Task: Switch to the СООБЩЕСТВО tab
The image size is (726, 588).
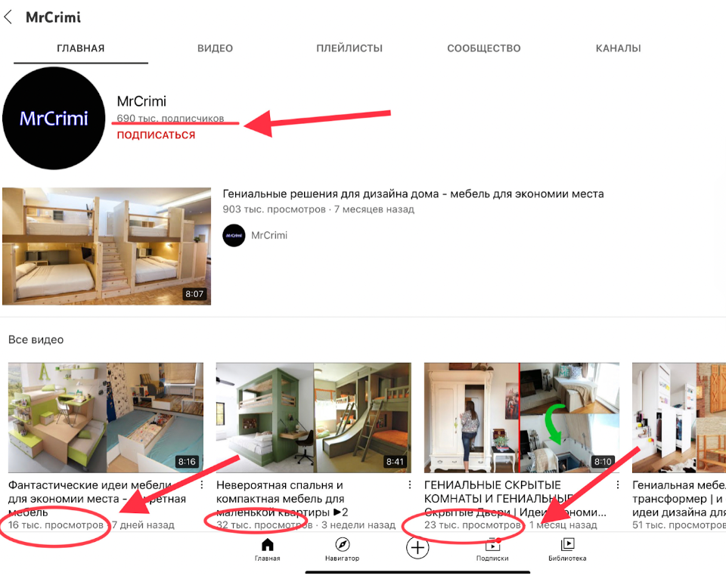Action: [x=484, y=48]
